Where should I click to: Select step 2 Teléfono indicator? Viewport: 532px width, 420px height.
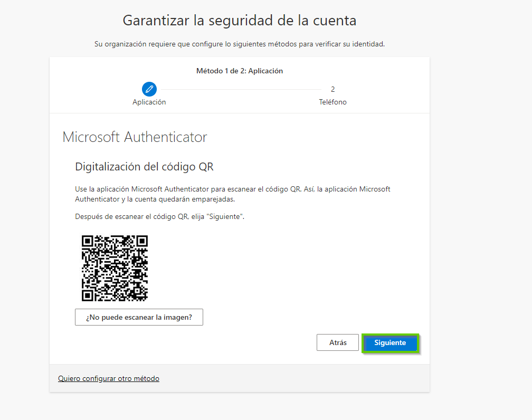tap(333, 89)
